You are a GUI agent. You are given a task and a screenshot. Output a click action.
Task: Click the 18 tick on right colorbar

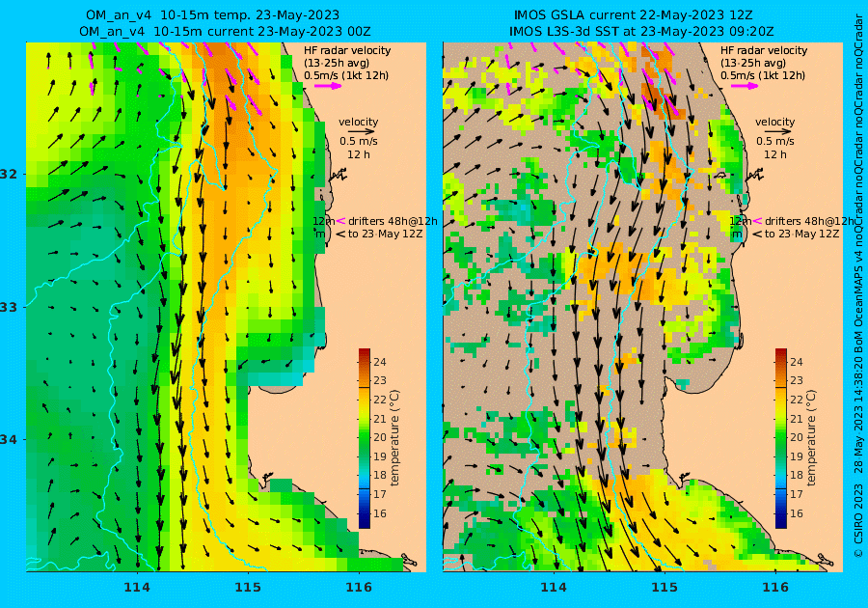pos(796,475)
